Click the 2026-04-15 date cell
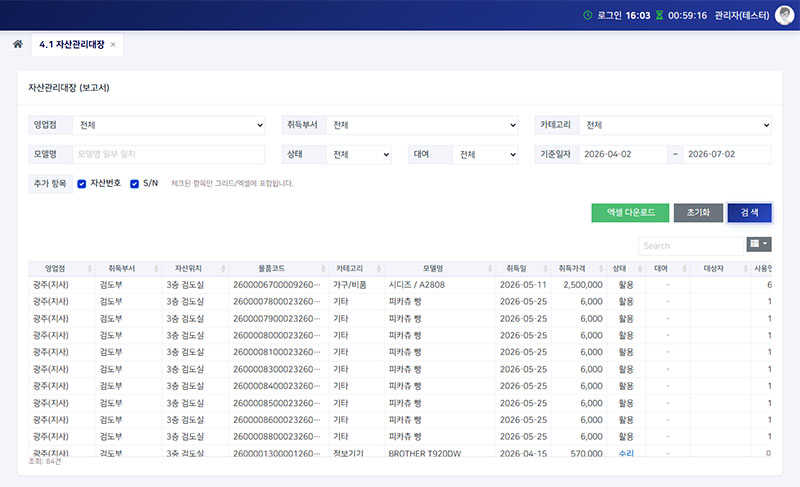 (523, 453)
